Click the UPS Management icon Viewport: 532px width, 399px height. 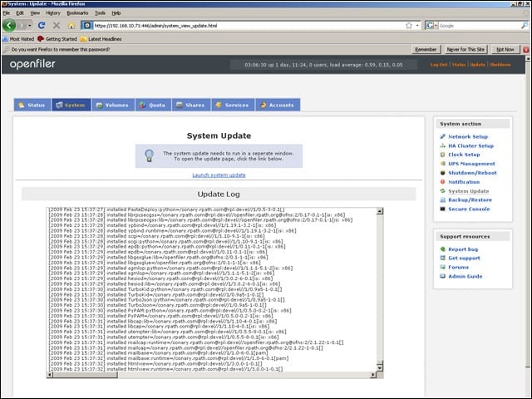(x=442, y=164)
